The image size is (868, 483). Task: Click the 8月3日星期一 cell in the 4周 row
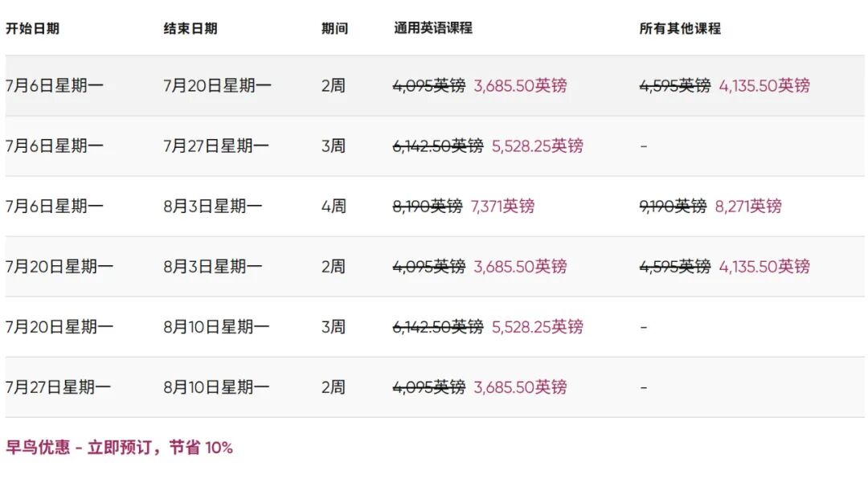213,207
